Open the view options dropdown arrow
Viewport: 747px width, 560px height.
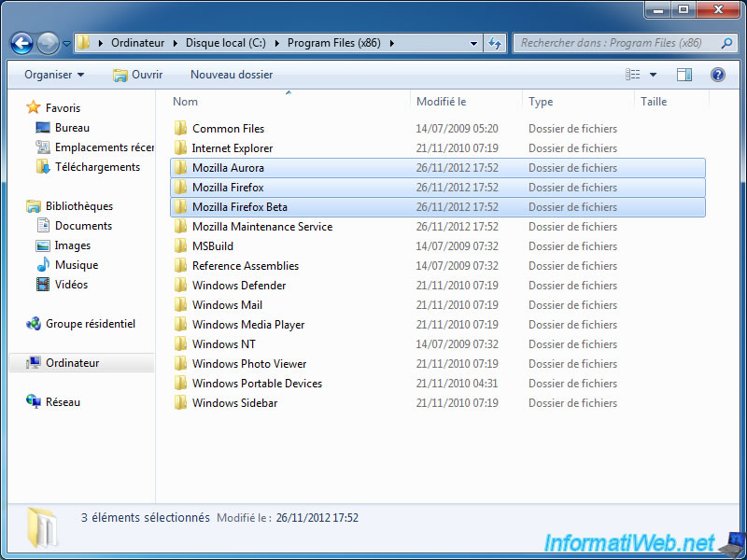653,75
